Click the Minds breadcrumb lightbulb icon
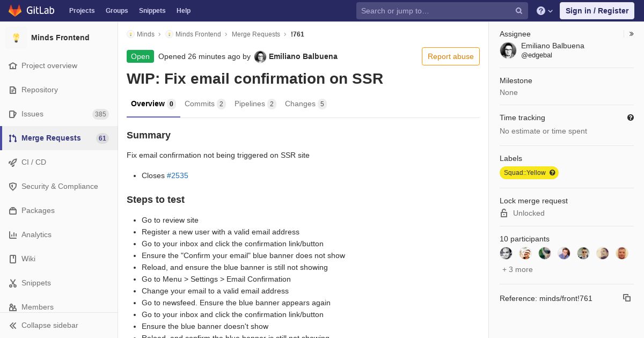Image resolution: width=644 pixels, height=338 pixels. pos(130,34)
